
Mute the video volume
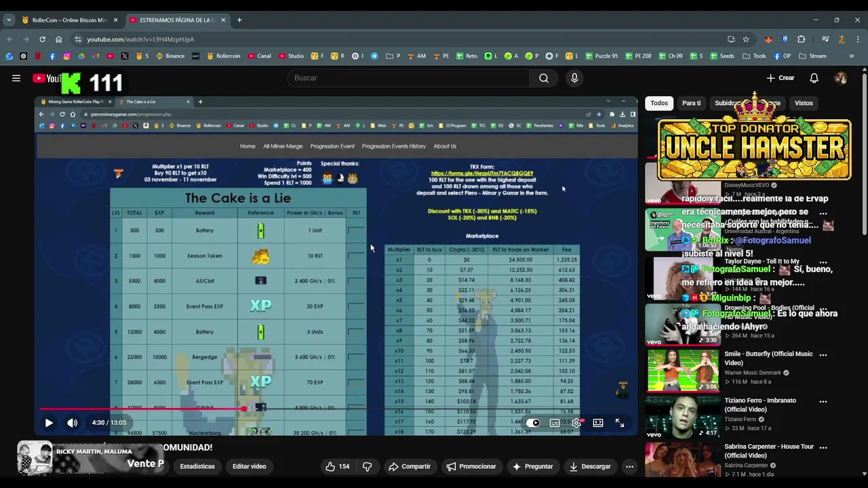[x=72, y=423]
